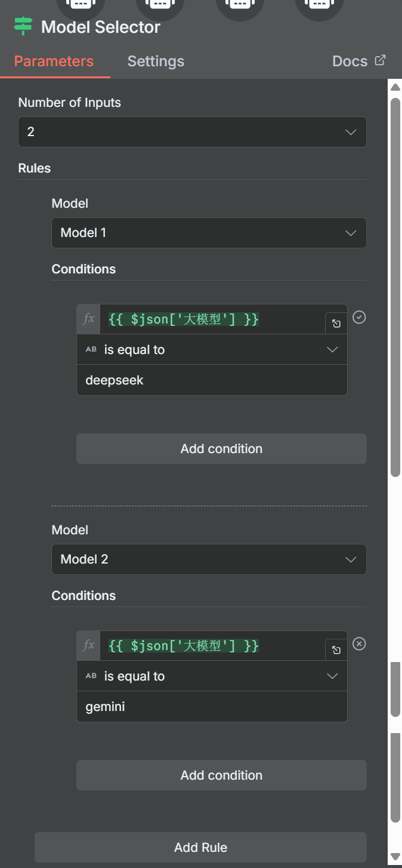Viewport: 402px width, 868px height.
Task: Click the deepseek value input field
Action: 212,380
